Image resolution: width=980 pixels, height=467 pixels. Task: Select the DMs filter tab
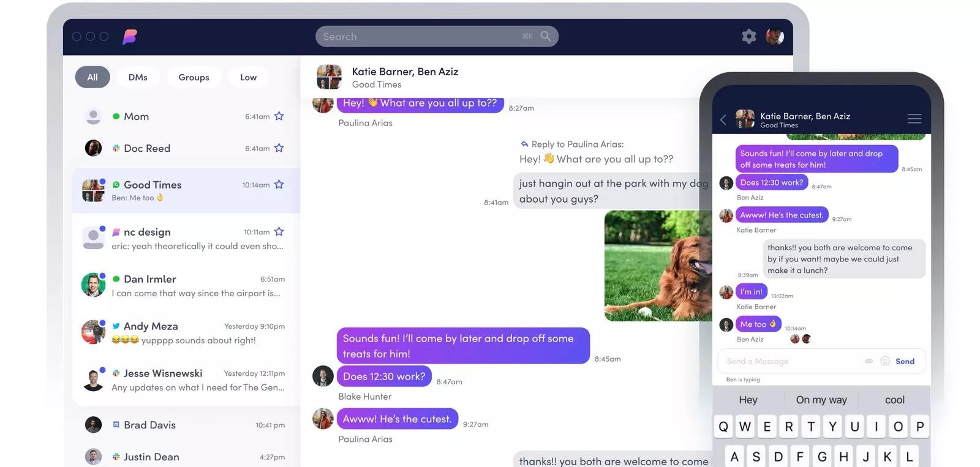click(138, 77)
